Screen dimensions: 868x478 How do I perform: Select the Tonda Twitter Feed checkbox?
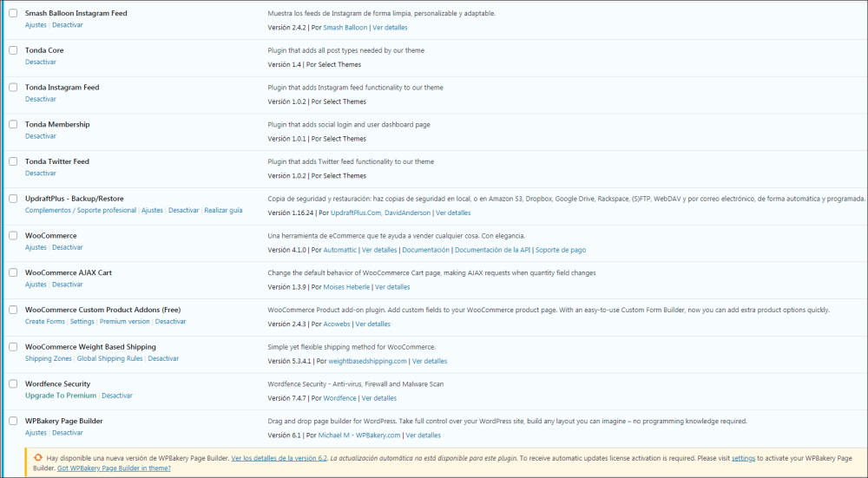pos(13,161)
